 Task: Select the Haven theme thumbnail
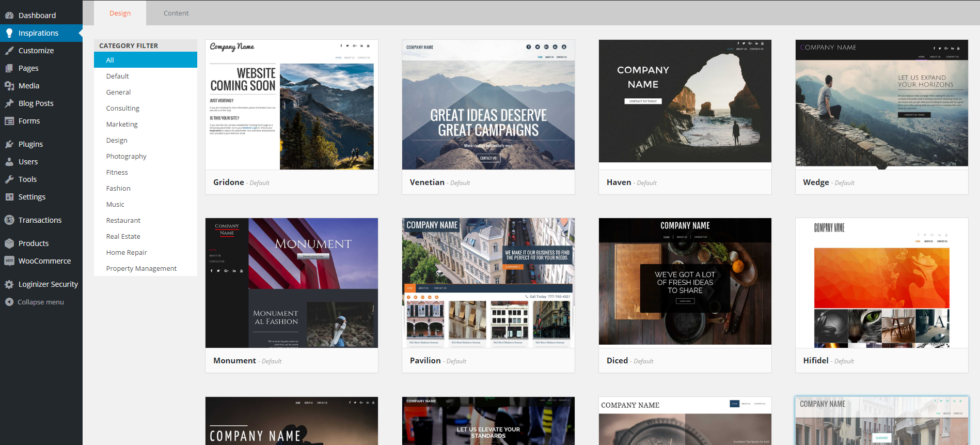click(x=685, y=104)
